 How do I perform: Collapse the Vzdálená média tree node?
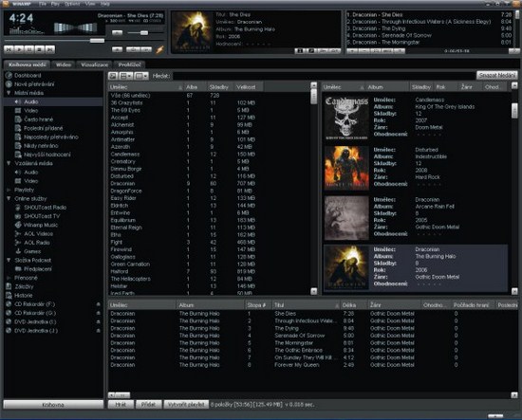click(x=9, y=163)
